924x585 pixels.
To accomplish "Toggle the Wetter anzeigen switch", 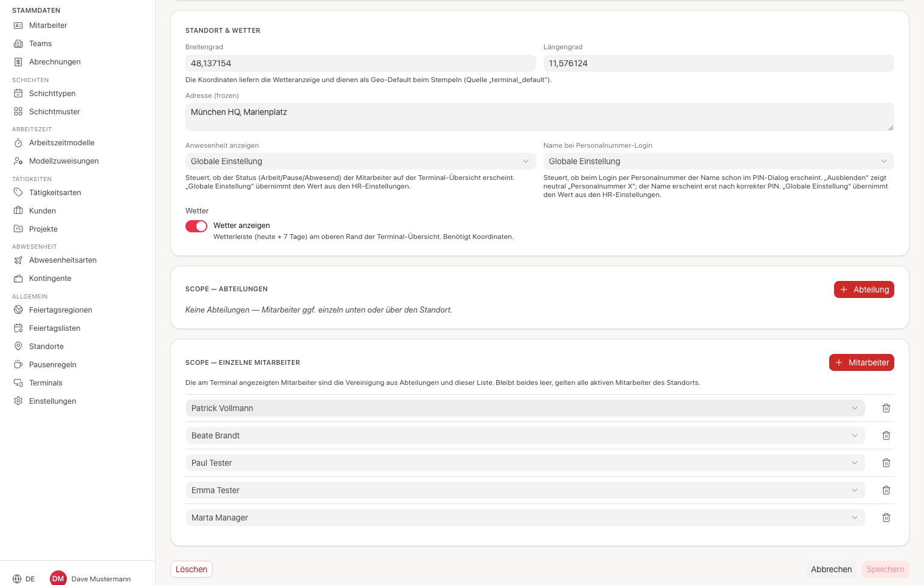I will pos(196,226).
